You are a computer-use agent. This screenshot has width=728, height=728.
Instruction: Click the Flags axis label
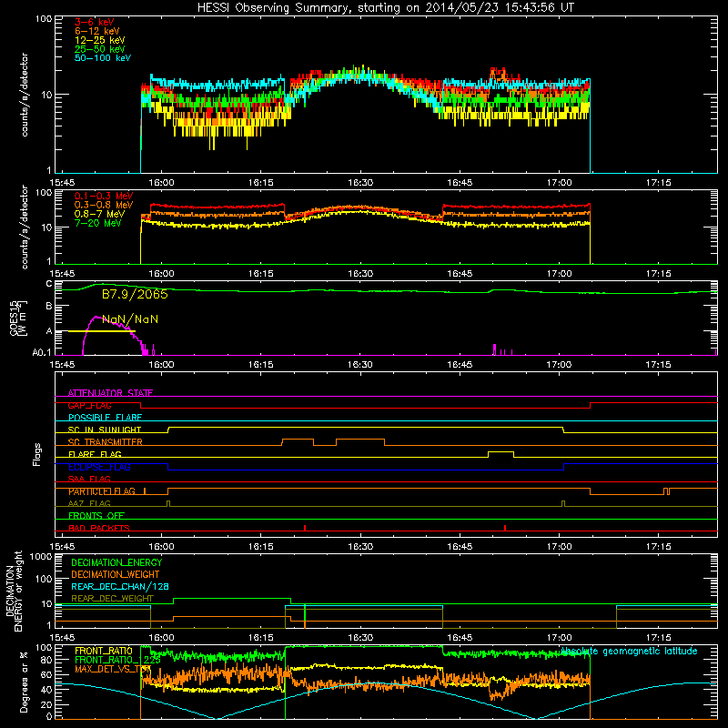click(x=37, y=455)
